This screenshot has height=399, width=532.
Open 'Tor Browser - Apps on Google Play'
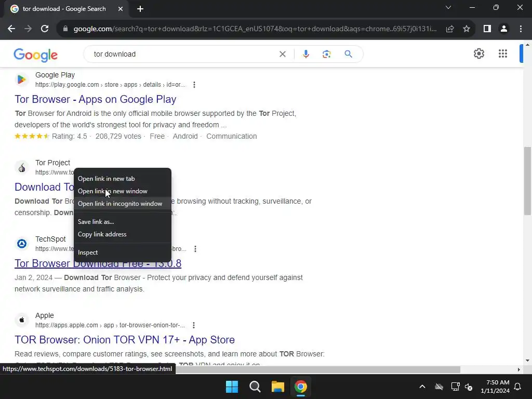pyautogui.click(x=96, y=99)
